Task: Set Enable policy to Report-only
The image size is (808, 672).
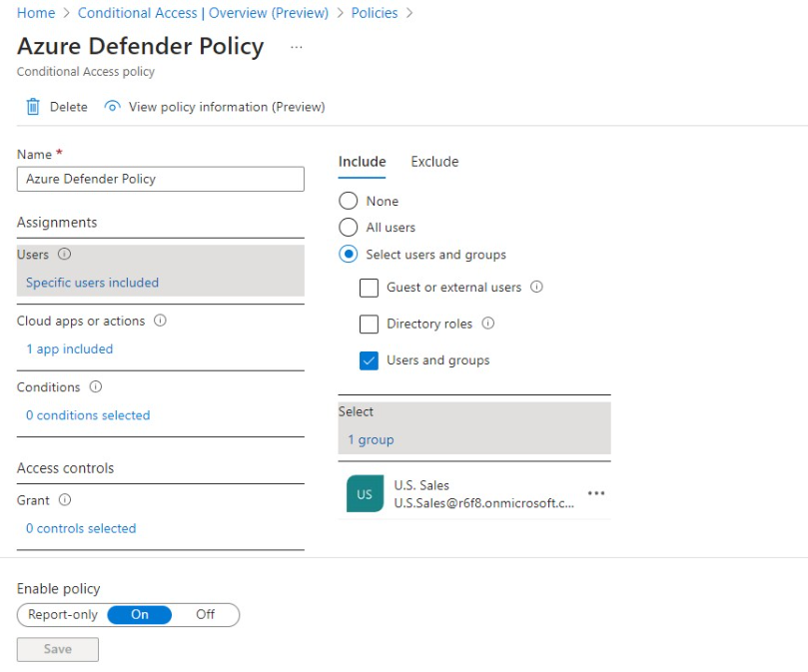Action: 63,614
